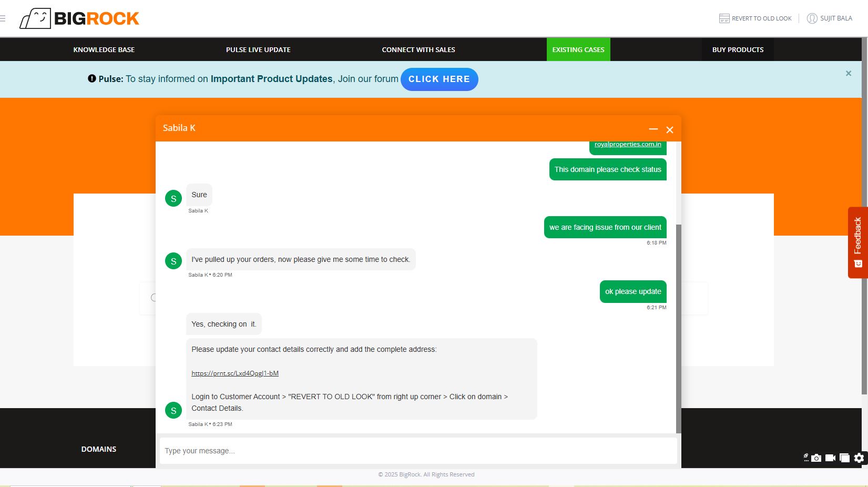
Task: Click the BigRock logo
Action: click(x=79, y=18)
